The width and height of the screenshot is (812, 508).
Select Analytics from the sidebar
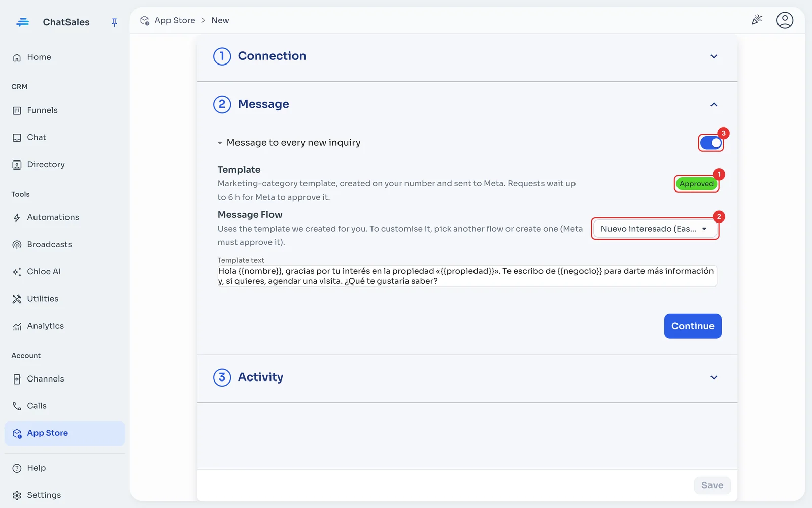point(64,326)
